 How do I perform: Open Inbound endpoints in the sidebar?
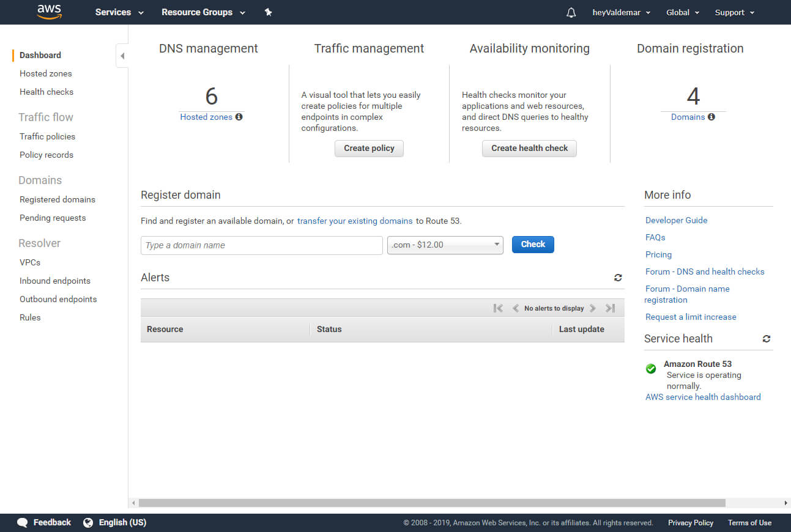point(55,281)
